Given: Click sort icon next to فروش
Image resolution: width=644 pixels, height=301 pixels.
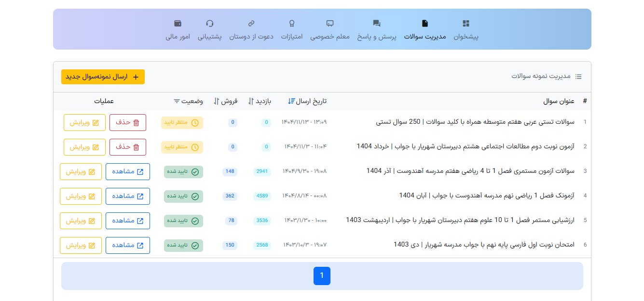Looking at the screenshot, I should (216, 101).
